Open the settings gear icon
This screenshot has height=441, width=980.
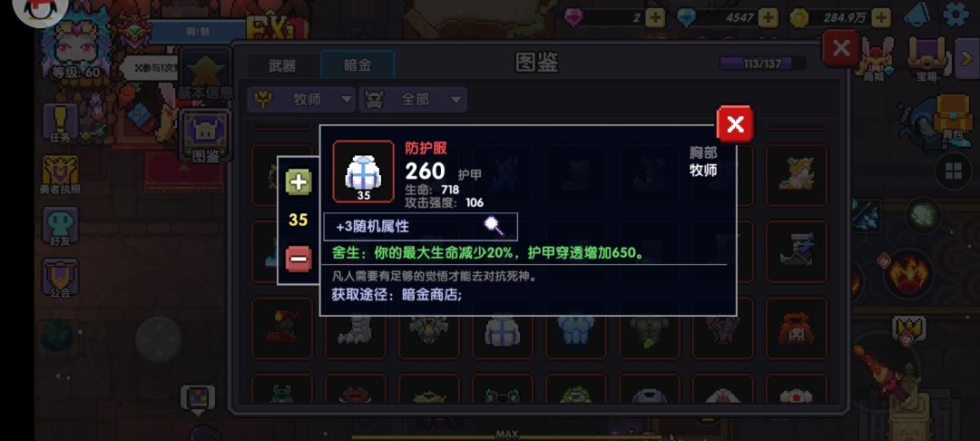[x=957, y=15]
